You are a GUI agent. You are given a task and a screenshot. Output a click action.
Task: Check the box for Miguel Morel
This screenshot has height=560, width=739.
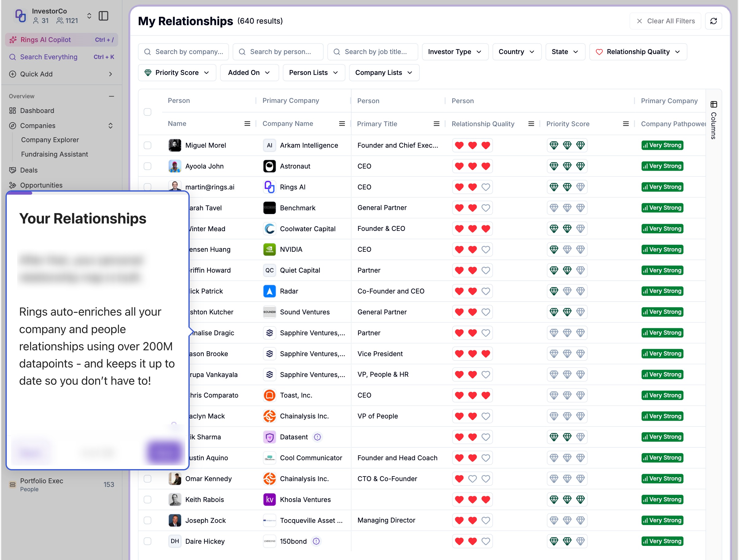point(147,145)
